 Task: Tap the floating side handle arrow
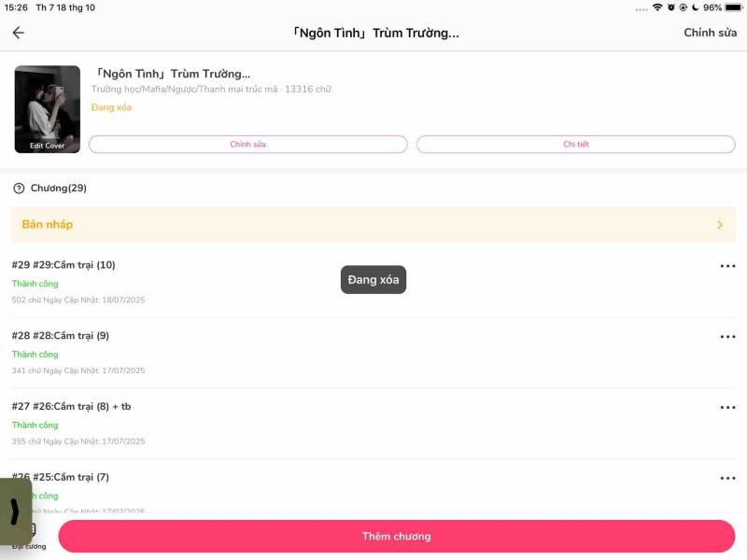click(15, 511)
